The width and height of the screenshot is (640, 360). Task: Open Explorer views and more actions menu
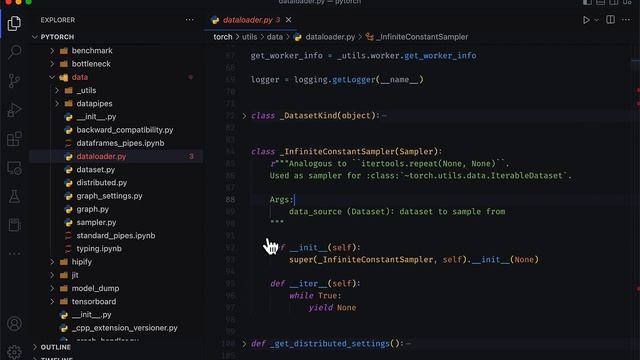190,20
